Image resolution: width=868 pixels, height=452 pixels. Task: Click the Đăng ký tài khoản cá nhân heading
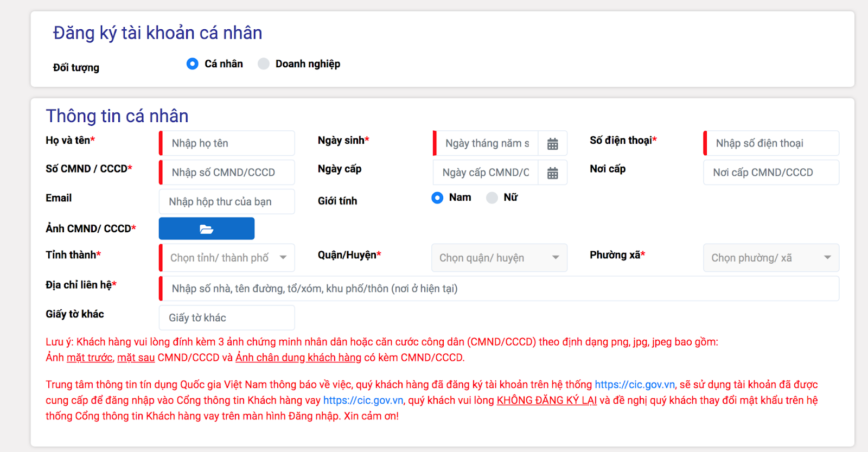tap(157, 33)
